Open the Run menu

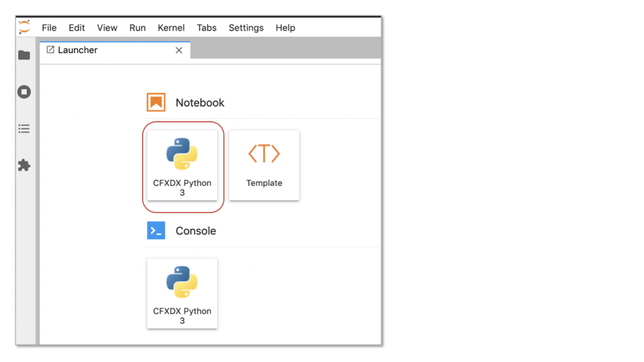tap(138, 27)
